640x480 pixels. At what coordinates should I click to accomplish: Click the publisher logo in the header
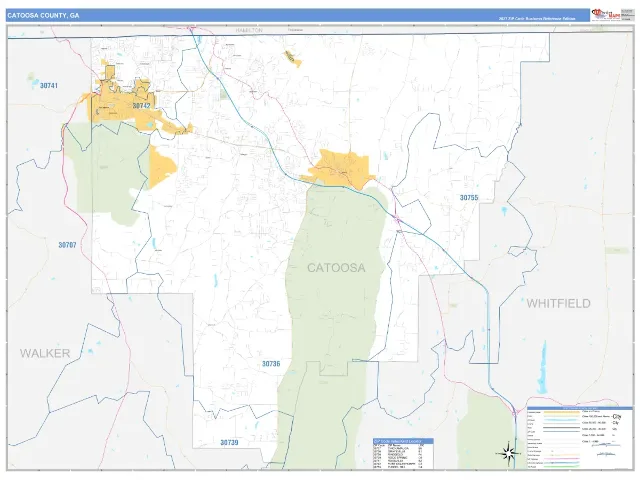pyautogui.click(x=606, y=15)
